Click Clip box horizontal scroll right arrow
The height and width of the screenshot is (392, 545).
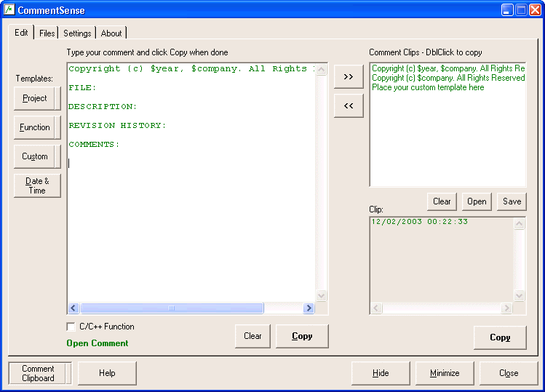[x=506, y=308]
